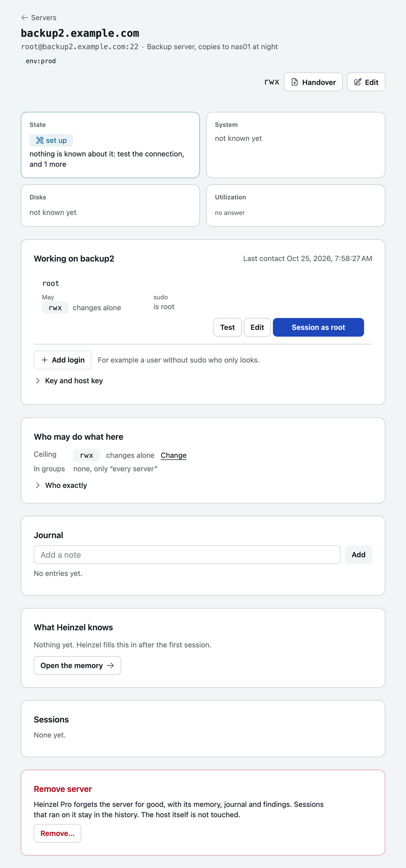
Task: Click the rwx badge under root login
Action: 55,308
